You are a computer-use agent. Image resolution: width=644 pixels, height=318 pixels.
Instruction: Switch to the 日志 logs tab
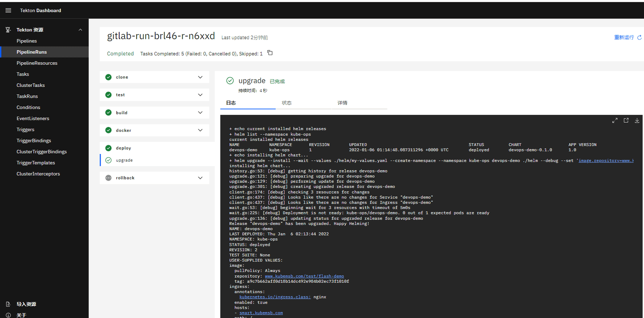pos(248,103)
